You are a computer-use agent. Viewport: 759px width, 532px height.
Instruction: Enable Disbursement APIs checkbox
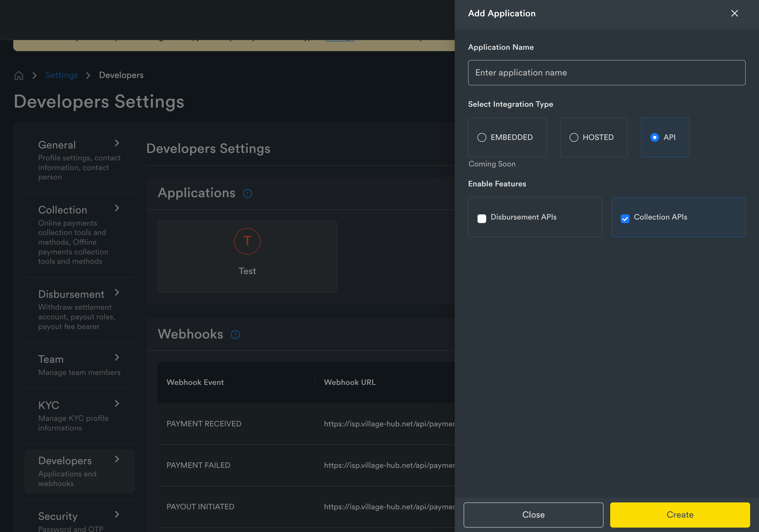click(482, 218)
